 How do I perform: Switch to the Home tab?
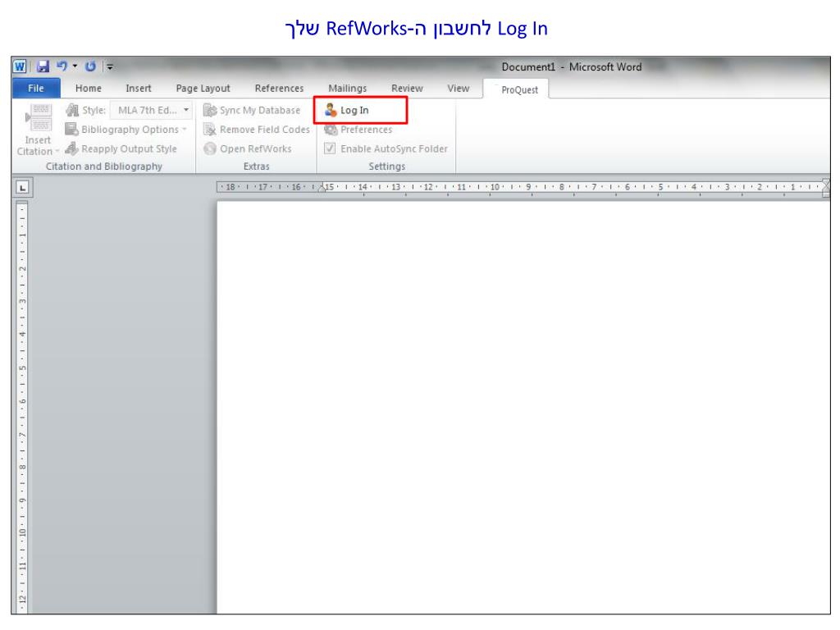[x=89, y=88]
